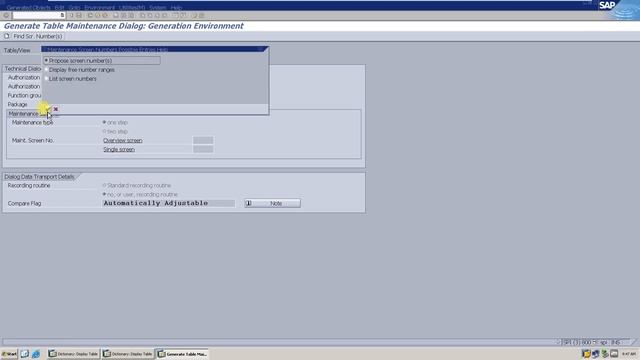Click the Windows Start button
Screen dimensions: 640x360
coord(9,354)
